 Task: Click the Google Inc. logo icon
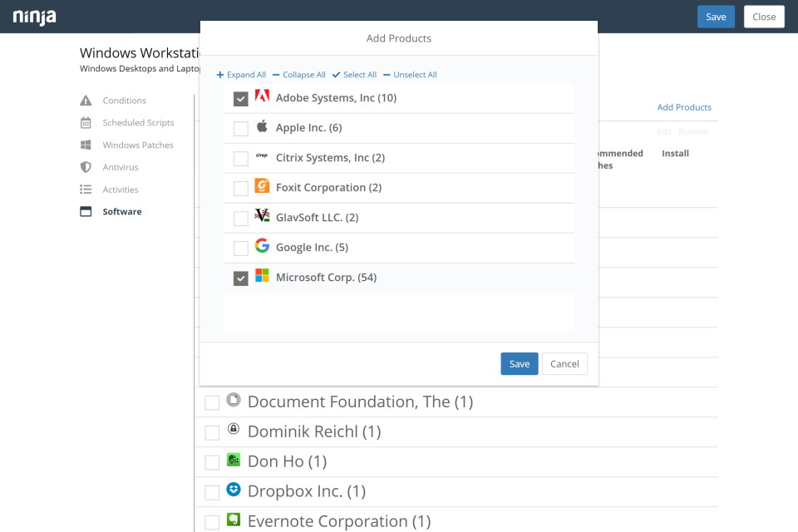[x=262, y=246]
